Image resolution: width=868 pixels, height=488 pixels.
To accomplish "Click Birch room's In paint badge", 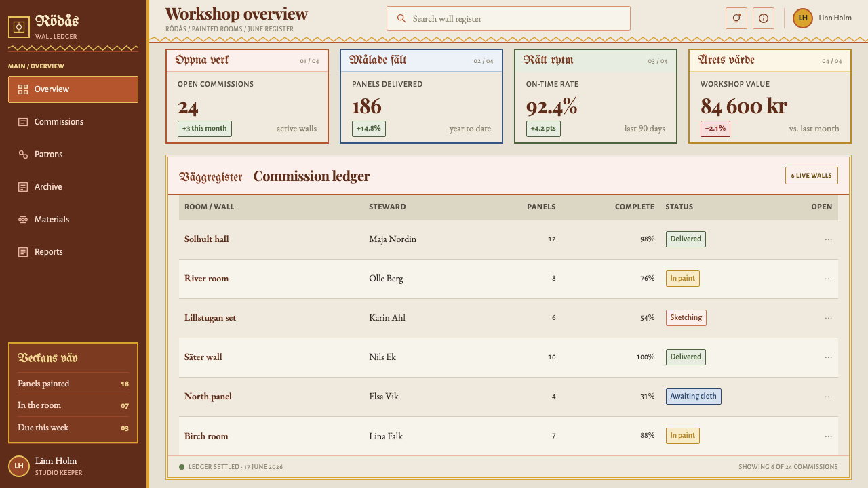I will (682, 436).
